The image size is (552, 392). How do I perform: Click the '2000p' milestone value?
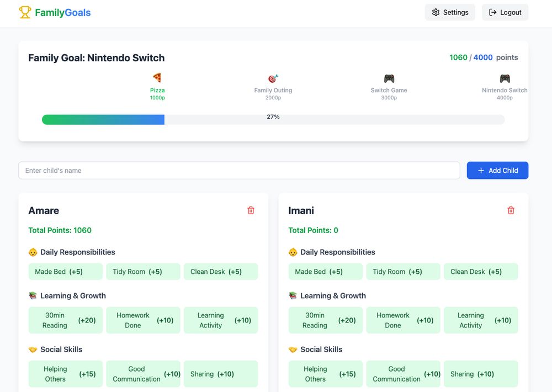click(273, 98)
